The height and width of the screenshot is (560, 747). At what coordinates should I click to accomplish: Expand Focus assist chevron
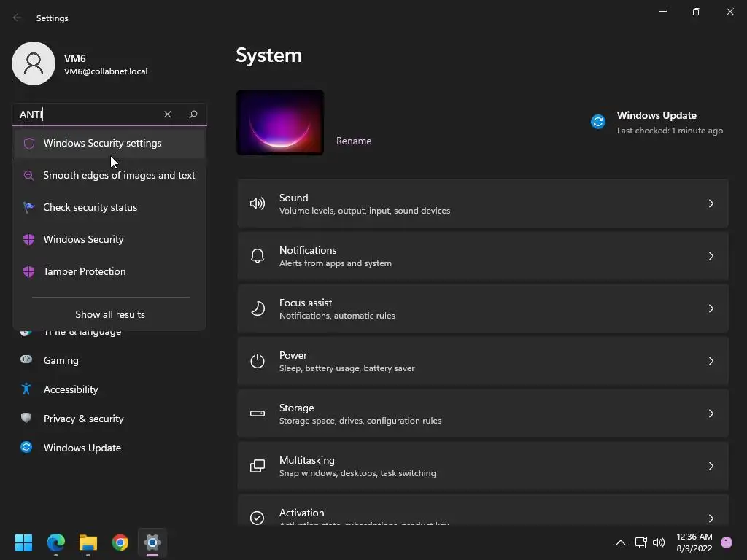click(x=711, y=308)
